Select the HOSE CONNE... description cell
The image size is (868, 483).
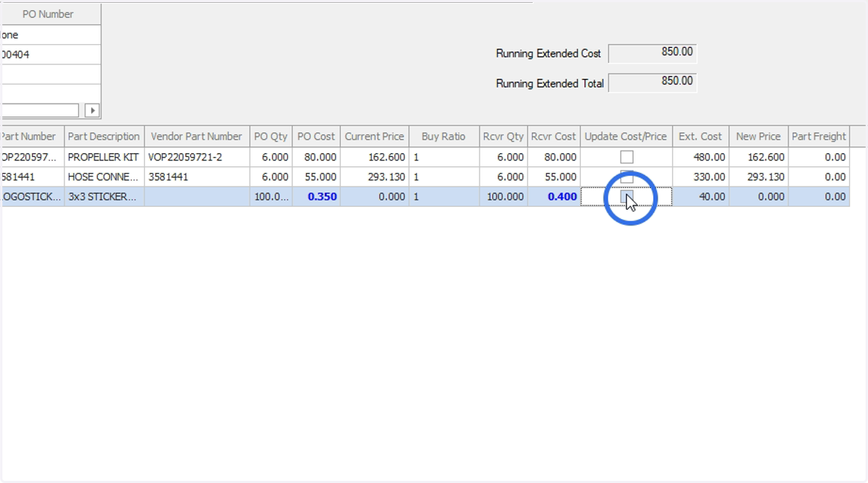pos(104,176)
